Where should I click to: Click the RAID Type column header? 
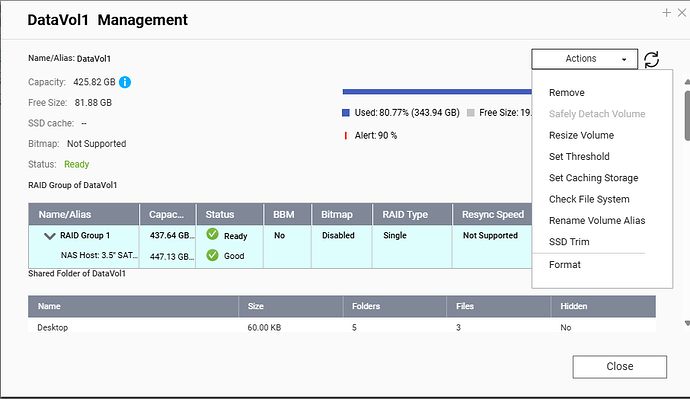pos(412,215)
